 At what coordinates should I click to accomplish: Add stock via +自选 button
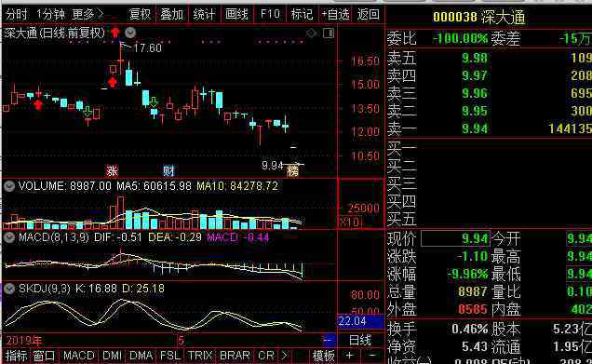coord(336,15)
